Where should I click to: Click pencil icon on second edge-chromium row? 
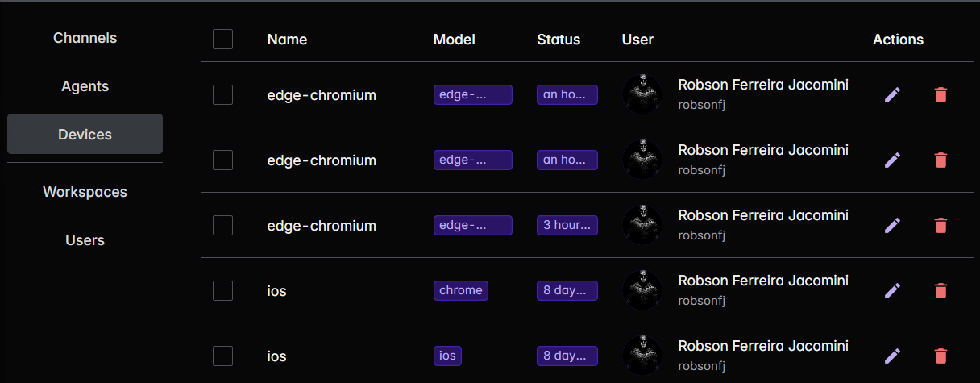pyautogui.click(x=892, y=160)
